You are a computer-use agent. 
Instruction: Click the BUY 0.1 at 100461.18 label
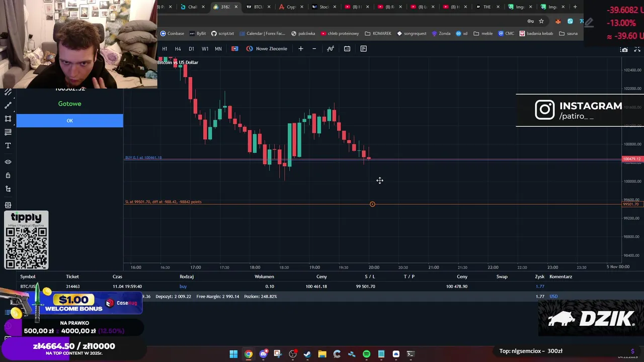click(143, 157)
